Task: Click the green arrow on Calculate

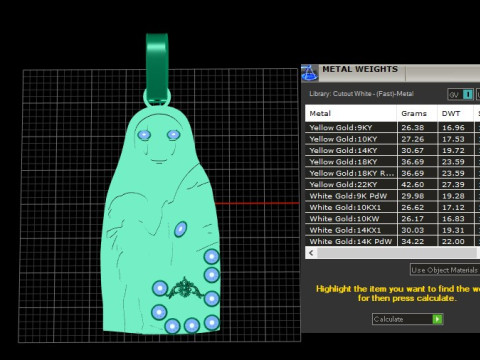Action: point(437,319)
